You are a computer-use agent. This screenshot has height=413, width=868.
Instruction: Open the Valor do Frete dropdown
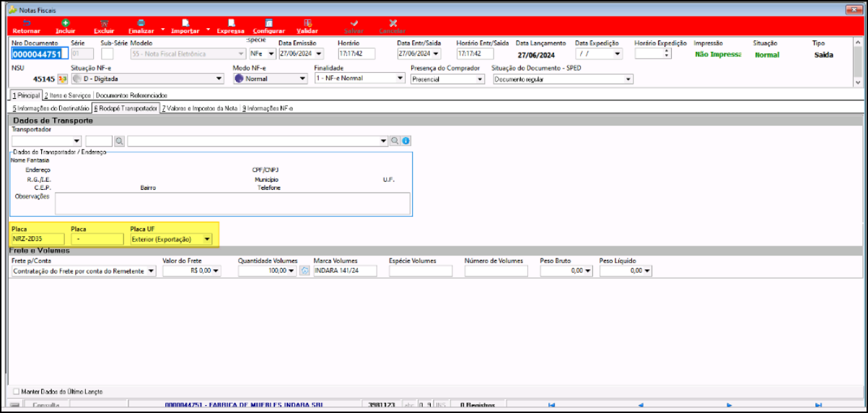point(216,271)
